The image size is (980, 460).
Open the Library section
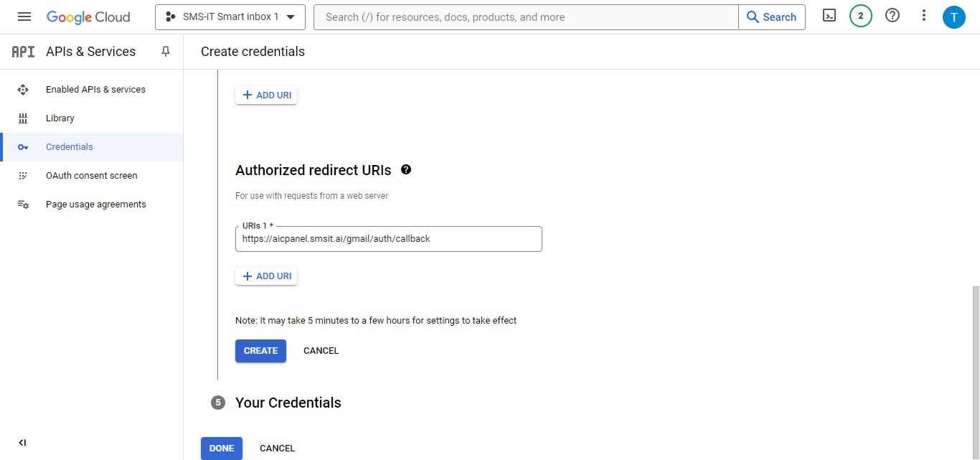60,118
